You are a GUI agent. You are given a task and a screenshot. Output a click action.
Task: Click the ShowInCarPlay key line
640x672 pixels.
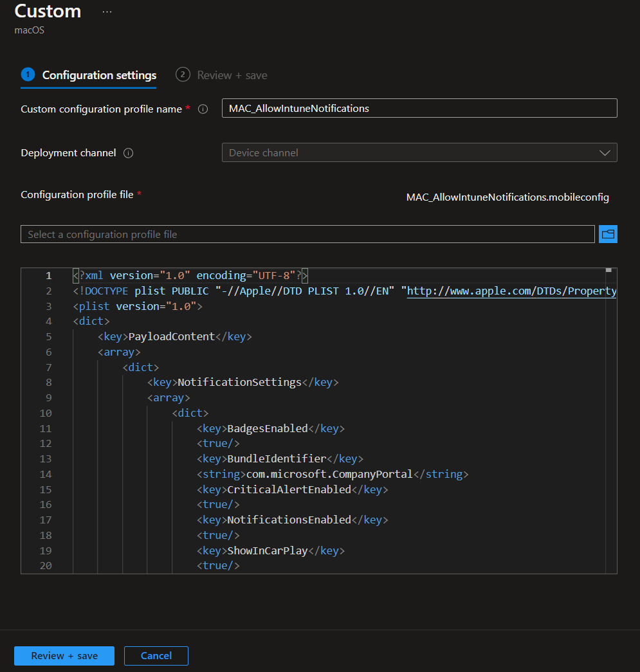click(x=271, y=550)
